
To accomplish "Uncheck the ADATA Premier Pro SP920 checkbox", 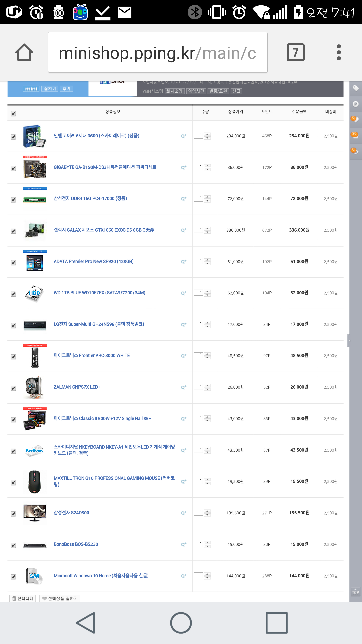I will tap(13, 263).
